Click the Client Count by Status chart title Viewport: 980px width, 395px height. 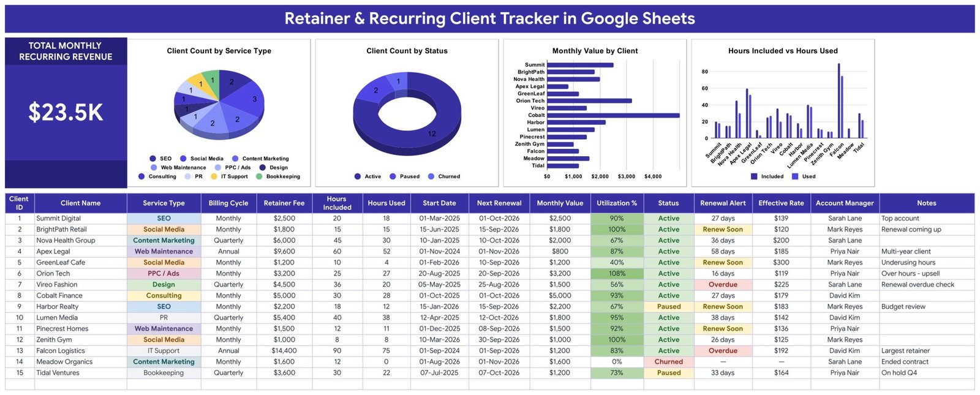pyautogui.click(x=407, y=51)
